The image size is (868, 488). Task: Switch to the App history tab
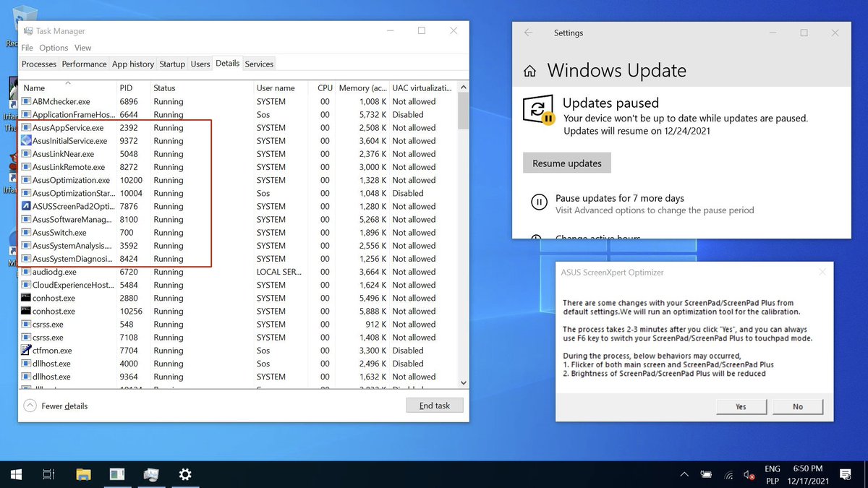pyautogui.click(x=133, y=64)
